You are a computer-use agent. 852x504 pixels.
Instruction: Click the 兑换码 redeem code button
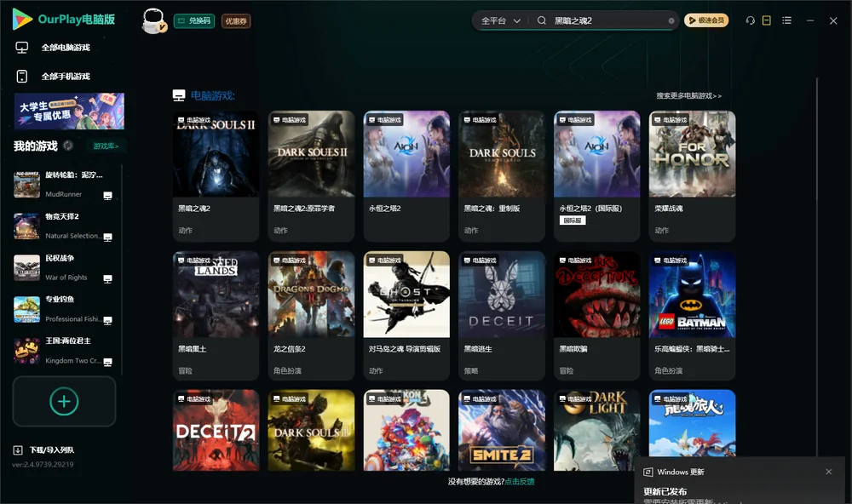tap(194, 20)
